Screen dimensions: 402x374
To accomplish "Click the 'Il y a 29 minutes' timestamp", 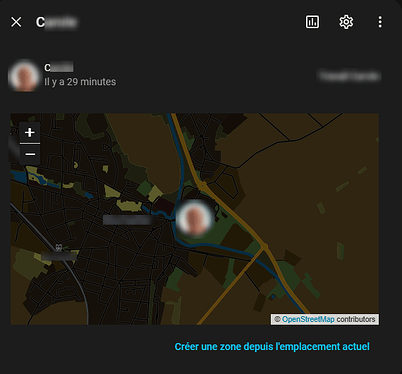I will click(x=80, y=82).
